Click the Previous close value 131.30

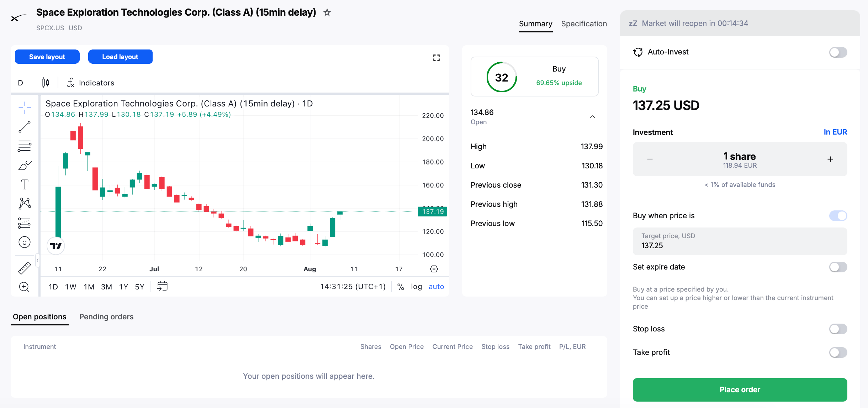point(592,185)
